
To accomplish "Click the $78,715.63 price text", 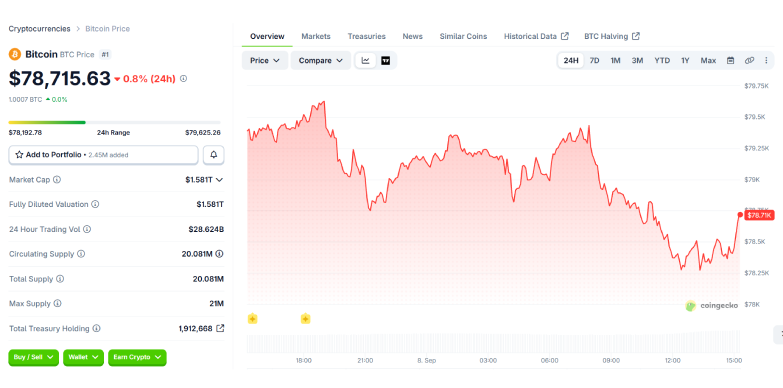I will coord(59,79).
